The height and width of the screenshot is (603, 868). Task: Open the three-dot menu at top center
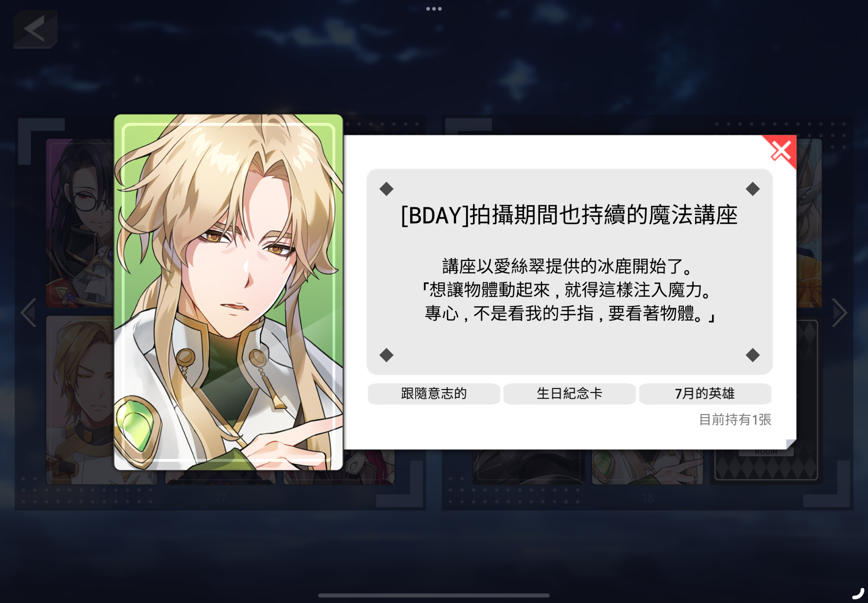(x=434, y=8)
